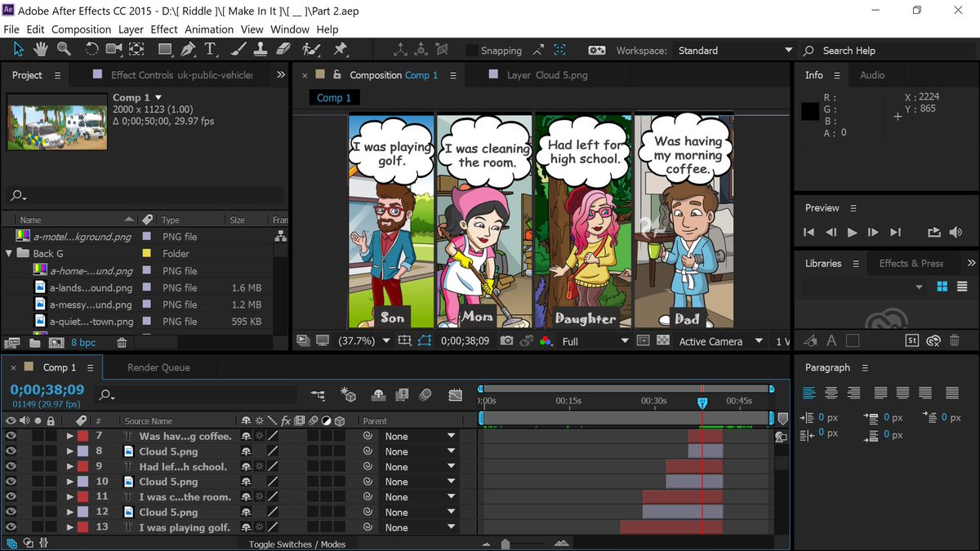This screenshot has height=551, width=980.
Task: Click layer 9 red label color swatch
Action: [82, 467]
